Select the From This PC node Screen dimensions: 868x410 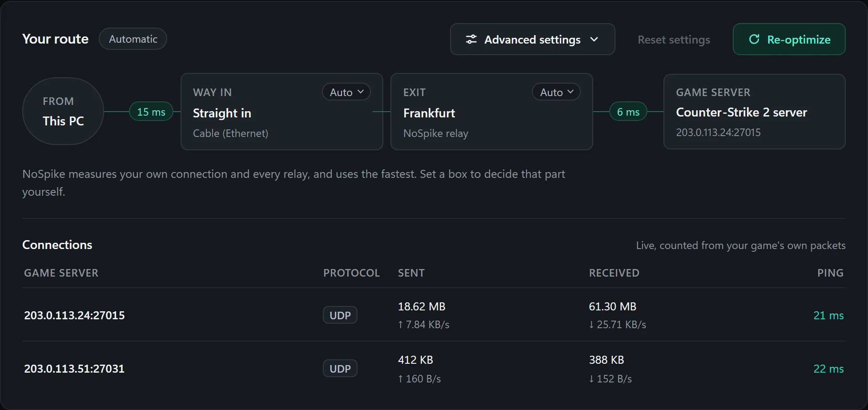coord(63,111)
